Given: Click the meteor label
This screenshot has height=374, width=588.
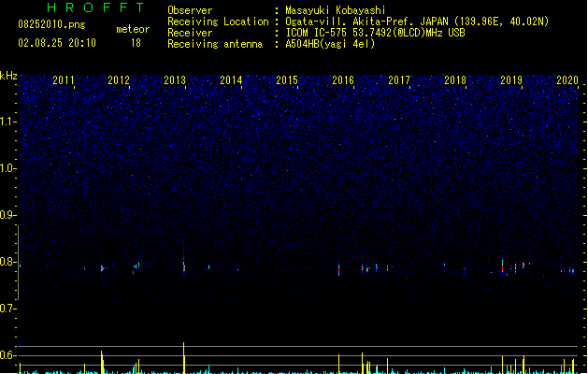Looking at the screenshot, I should coord(133,29).
